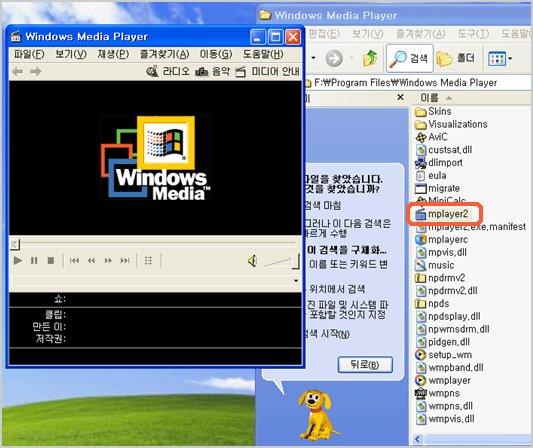The width and height of the screenshot is (533, 448).
Task: Click the rewind button
Action: (91, 261)
